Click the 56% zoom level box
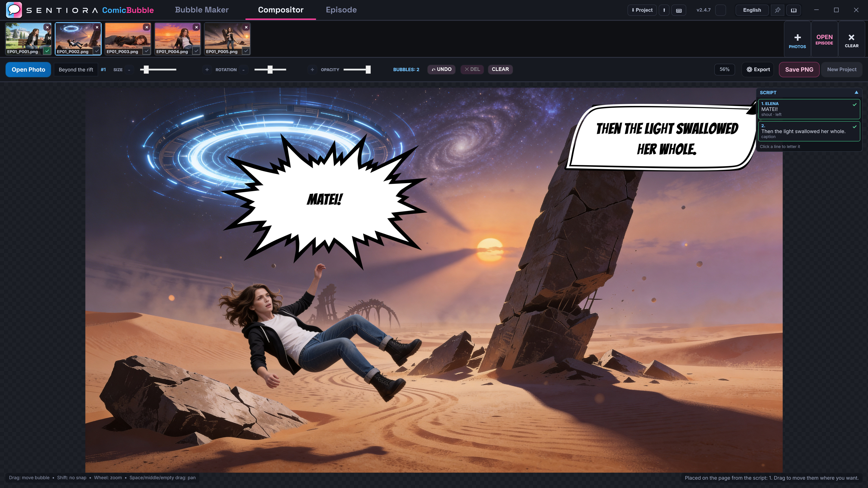 (x=724, y=69)
